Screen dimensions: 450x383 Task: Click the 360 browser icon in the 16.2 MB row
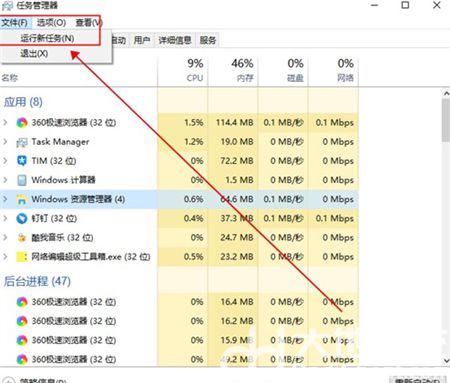point(22,321)
